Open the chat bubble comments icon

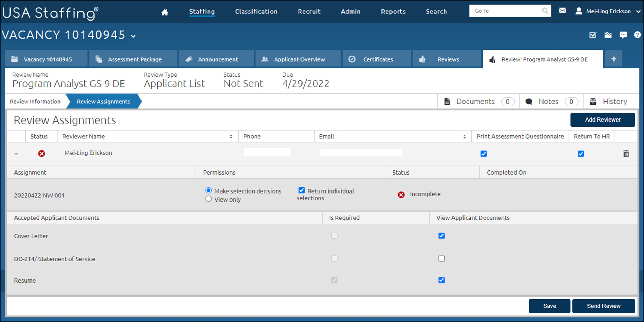click(623, 35)
